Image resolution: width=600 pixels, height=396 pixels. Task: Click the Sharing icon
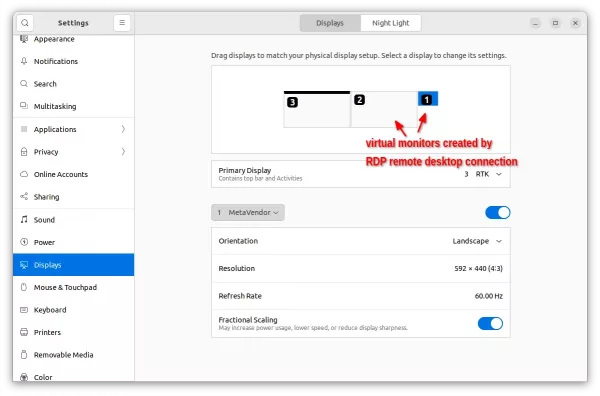(x=24, y=197)
